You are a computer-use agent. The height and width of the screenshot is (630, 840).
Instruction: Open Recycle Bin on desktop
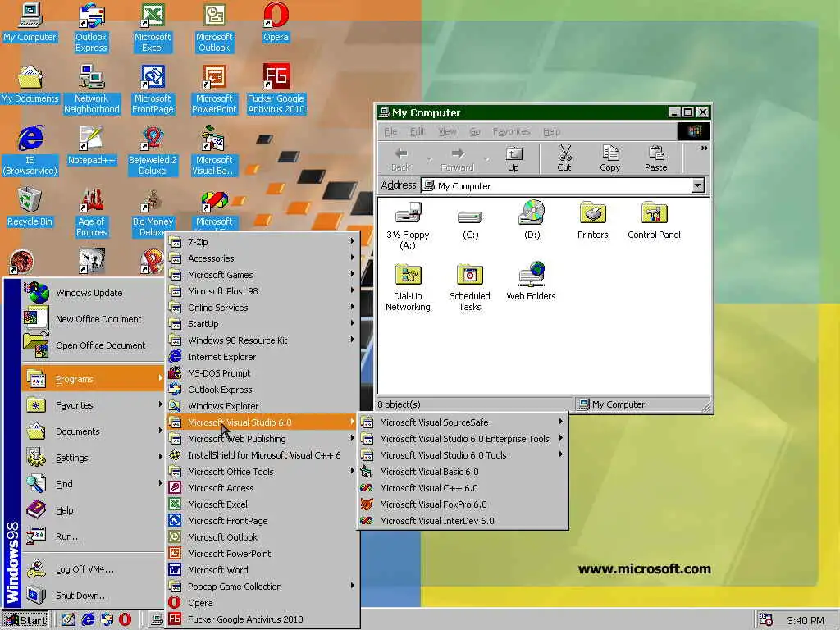point(30,208)
